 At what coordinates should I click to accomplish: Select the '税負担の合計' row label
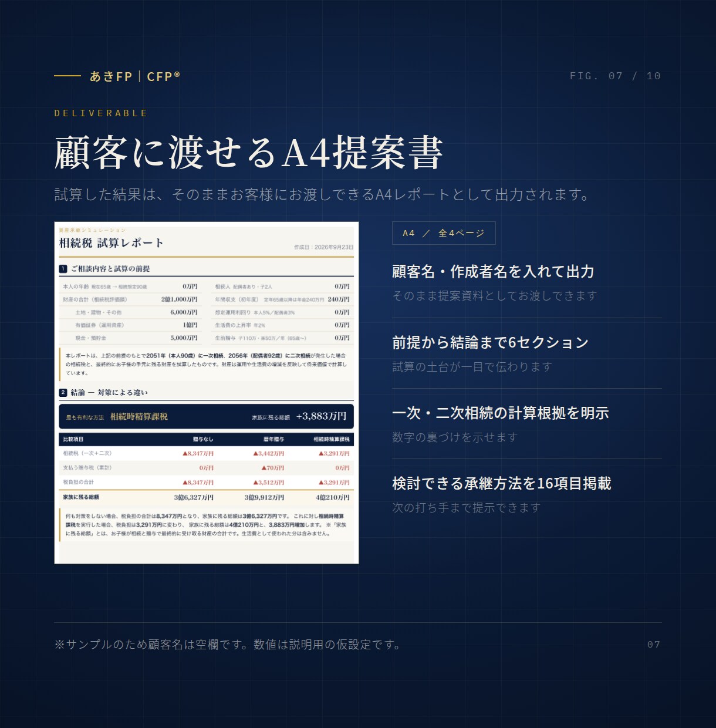pos(79,482)
